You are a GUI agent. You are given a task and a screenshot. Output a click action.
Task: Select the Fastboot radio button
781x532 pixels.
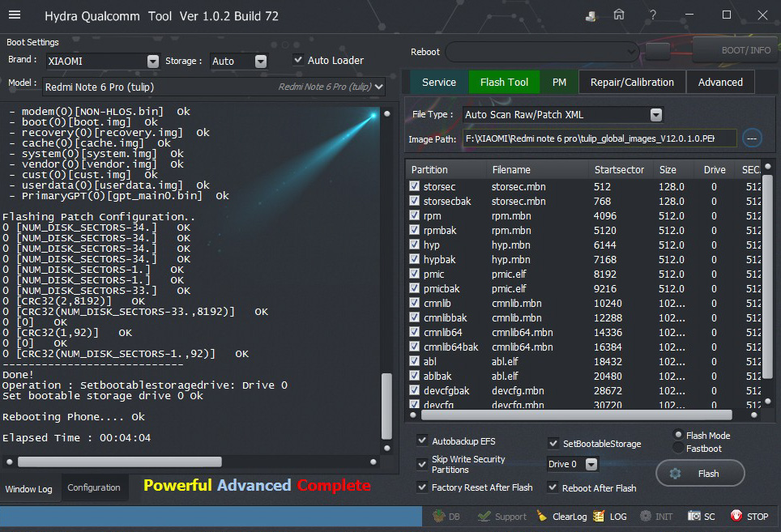[678, 449]
